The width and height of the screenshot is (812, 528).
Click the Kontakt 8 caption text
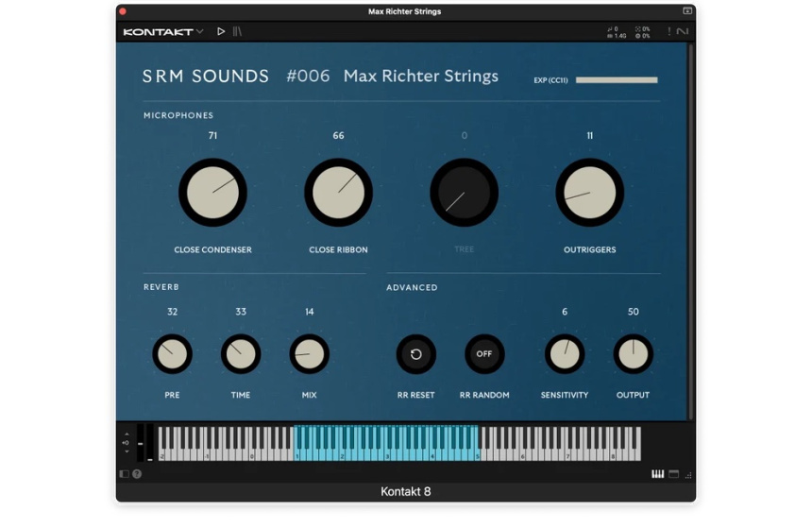(x=405, y=491)
